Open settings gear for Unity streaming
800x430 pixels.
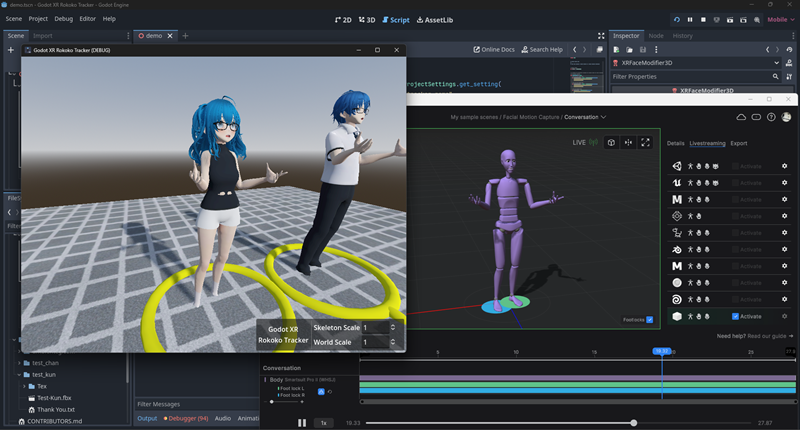[x=784, y=165]
